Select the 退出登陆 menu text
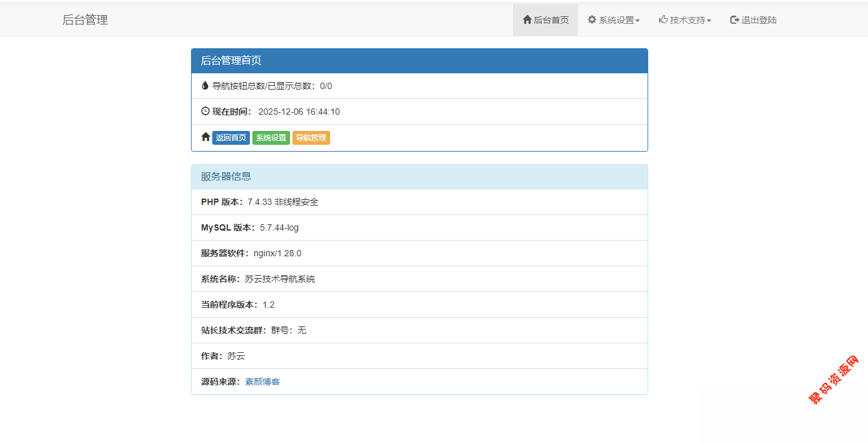 click(759, 20)
